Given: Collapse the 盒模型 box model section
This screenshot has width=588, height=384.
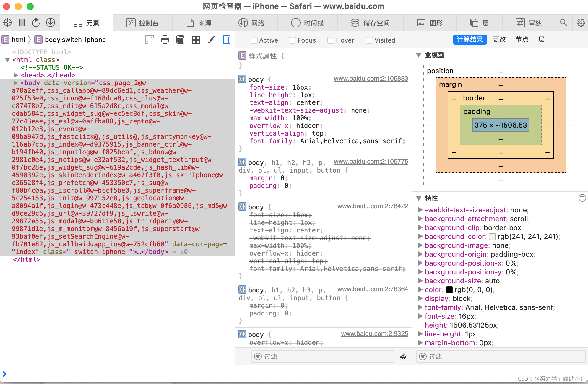Looking at the screenshot, I should [419, 55].
